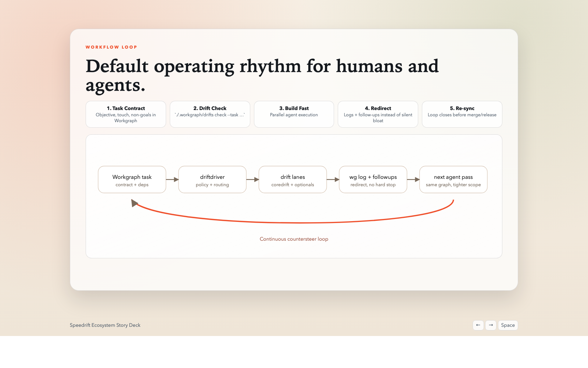This screenshot has width=588, height=368.
Task: Click the arrow between driftdriver and drift lanes
Action: pos(252,180)
